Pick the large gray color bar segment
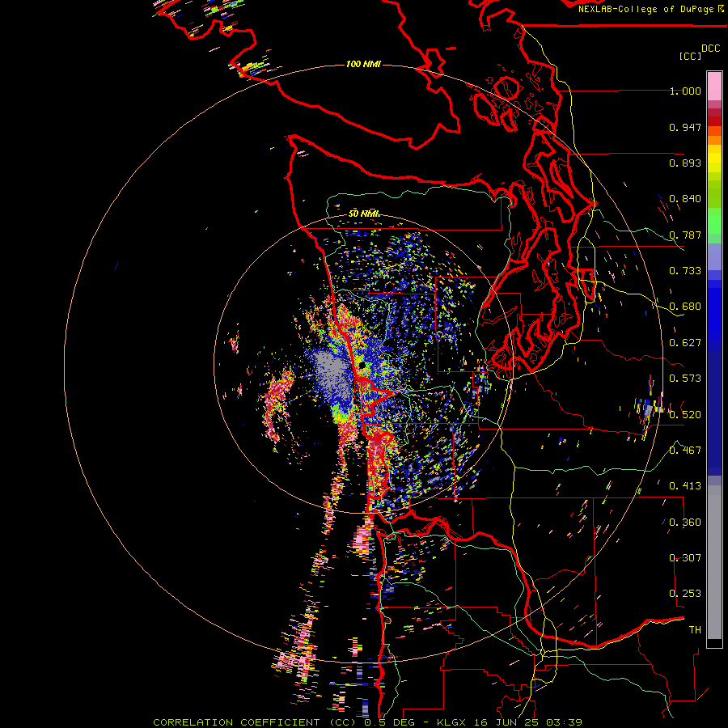The height and width of the screenshot is (728, 728). click(714, 562)
